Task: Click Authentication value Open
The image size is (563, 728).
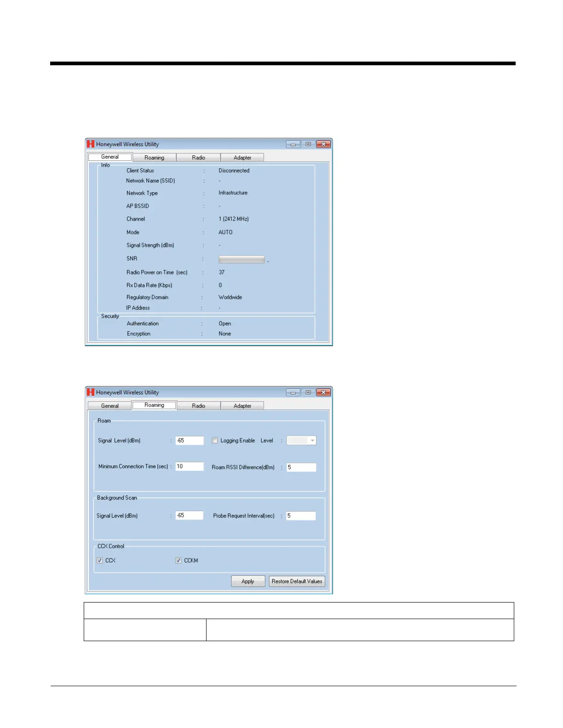Action: tap(225, 324)
